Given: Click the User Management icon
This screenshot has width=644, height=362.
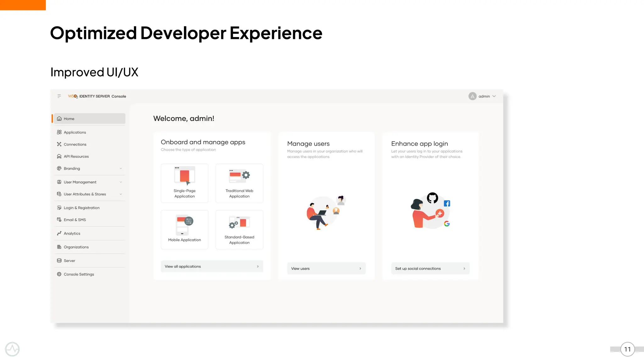Looking at the screenshot, I should [59, 182].
